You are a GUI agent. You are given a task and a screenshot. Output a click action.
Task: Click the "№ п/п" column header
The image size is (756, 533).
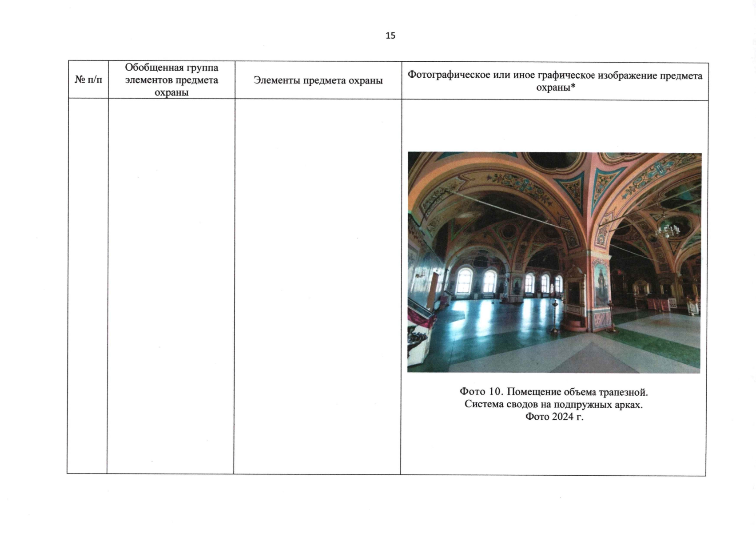click(x=88, y=80)
